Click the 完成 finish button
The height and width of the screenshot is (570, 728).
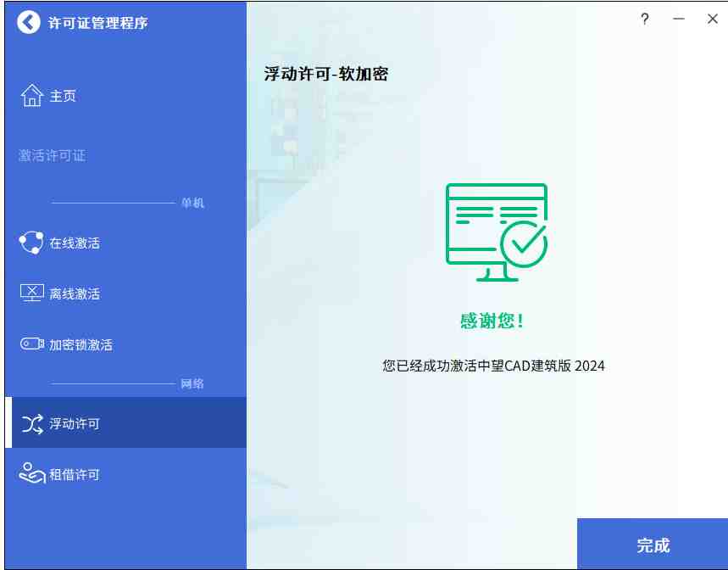652,545
